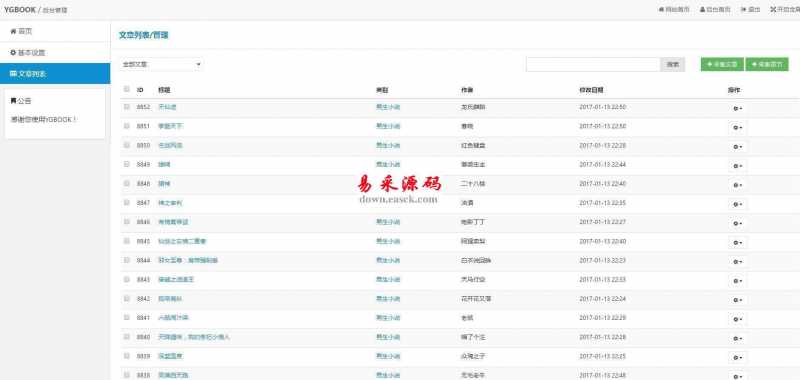Check the box for article 8847
This screenshot has width=800, height=380.
point(127,202)
